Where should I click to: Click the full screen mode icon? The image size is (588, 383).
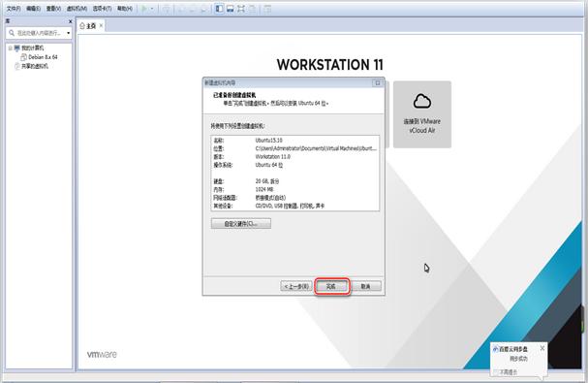click(x=241, y=9)
